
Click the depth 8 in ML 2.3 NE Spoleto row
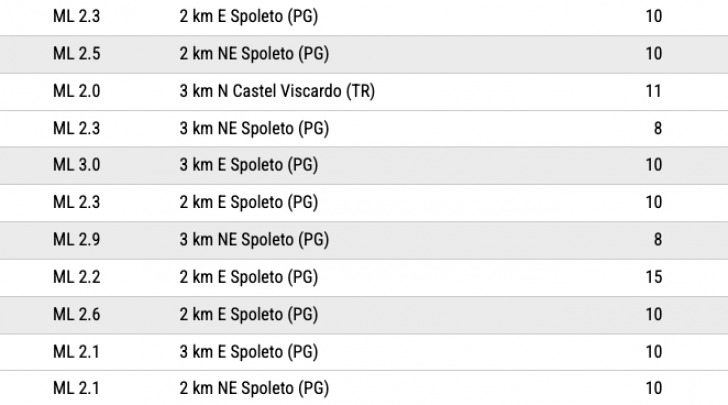(x=658, y=128)
